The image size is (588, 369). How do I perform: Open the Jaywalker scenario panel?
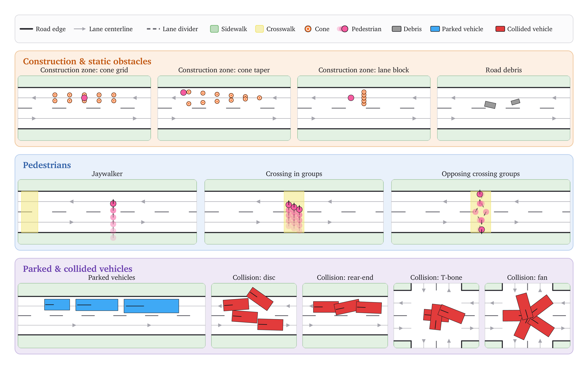coord(107,212)
